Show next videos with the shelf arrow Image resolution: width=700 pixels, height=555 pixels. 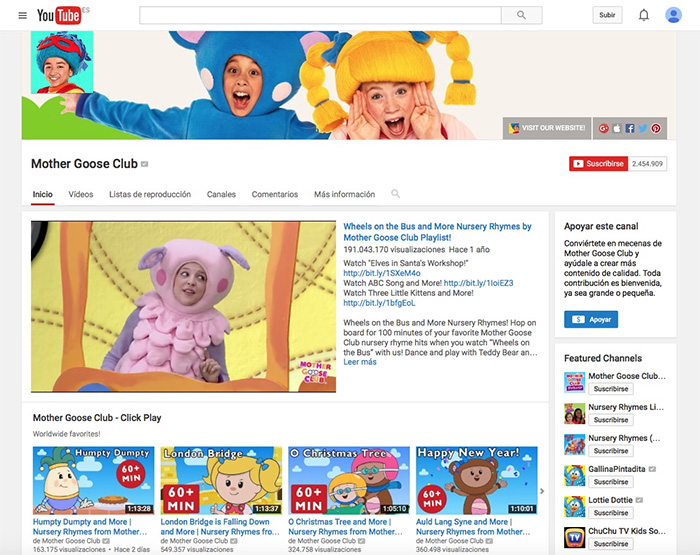[x=542, y=491]
